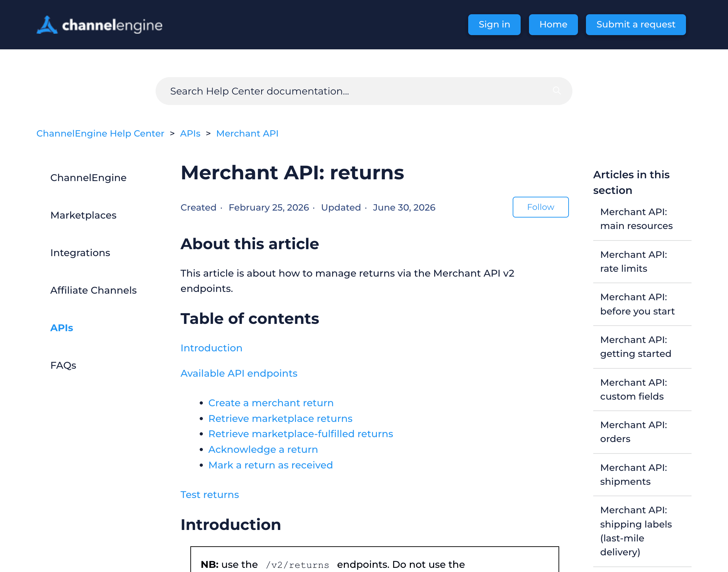Image resolution: width=728 pixels, height=572 pixels.
Task: Open Create a merchant return link
Action: click(x=271, y=403)
